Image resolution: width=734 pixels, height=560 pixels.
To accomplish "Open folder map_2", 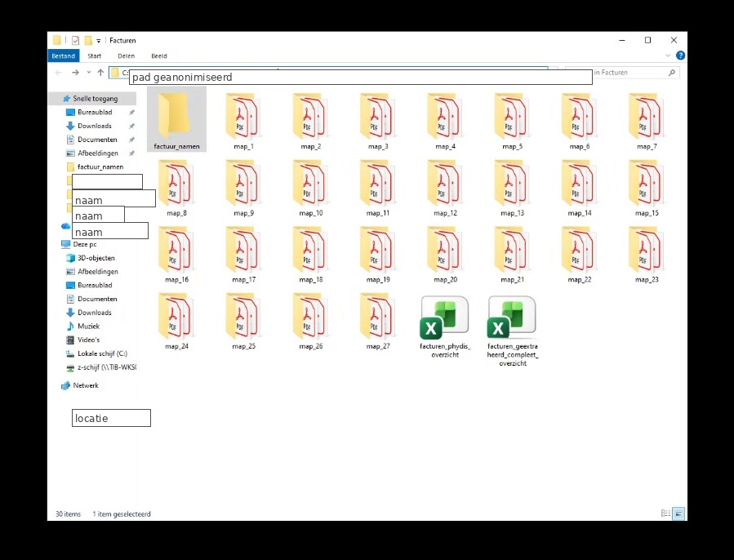I will pyautogui.click(x=311, y=121).
